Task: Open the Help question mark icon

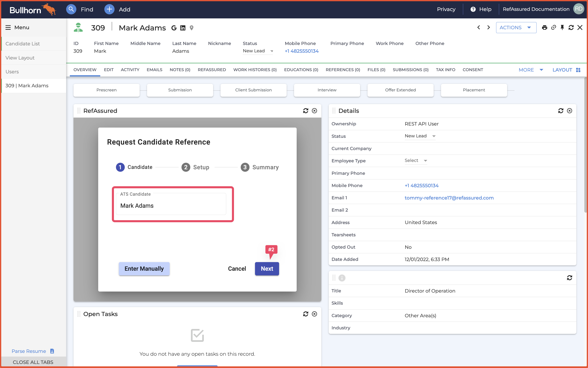Action: (x=473, y=9)
